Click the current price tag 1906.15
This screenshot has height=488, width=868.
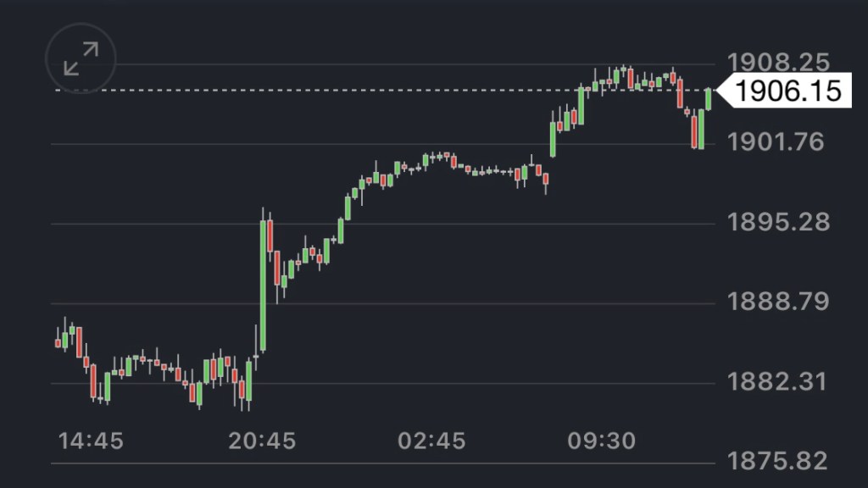(x=788, y=90)
